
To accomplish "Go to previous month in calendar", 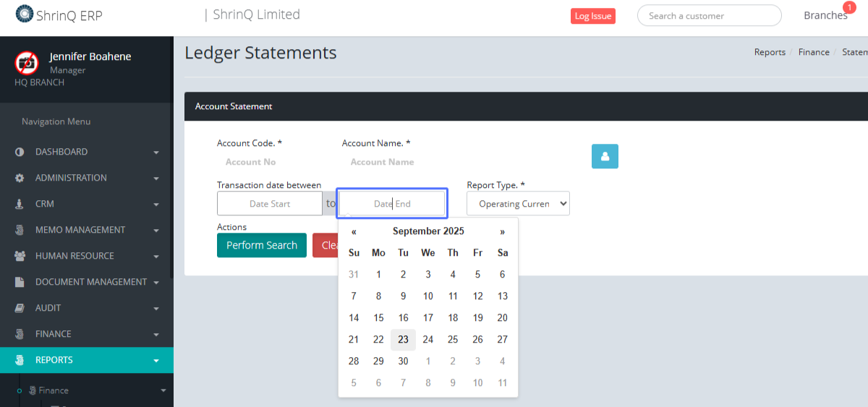I will pyautogui.click(x=354, y=231).
